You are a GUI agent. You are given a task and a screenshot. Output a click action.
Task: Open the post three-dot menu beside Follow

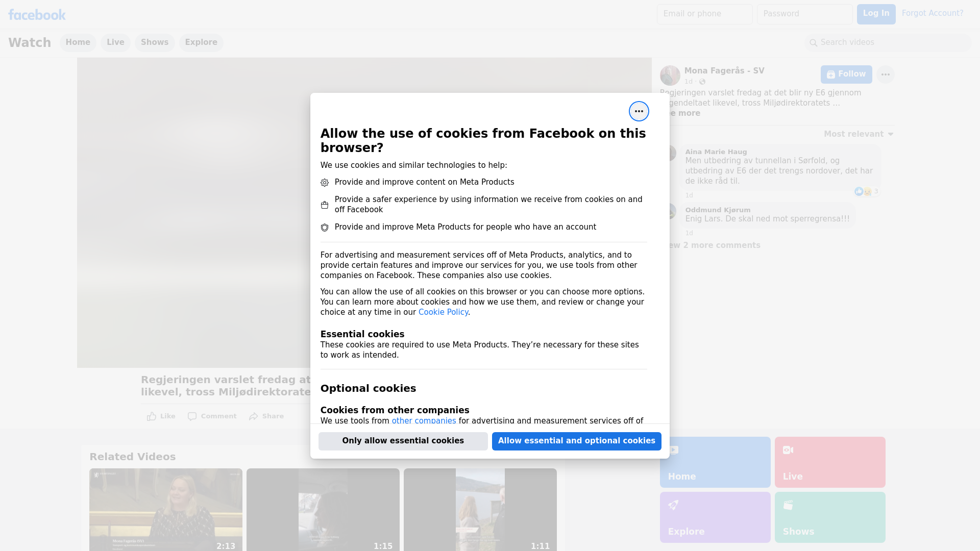(x=885, y=74)
